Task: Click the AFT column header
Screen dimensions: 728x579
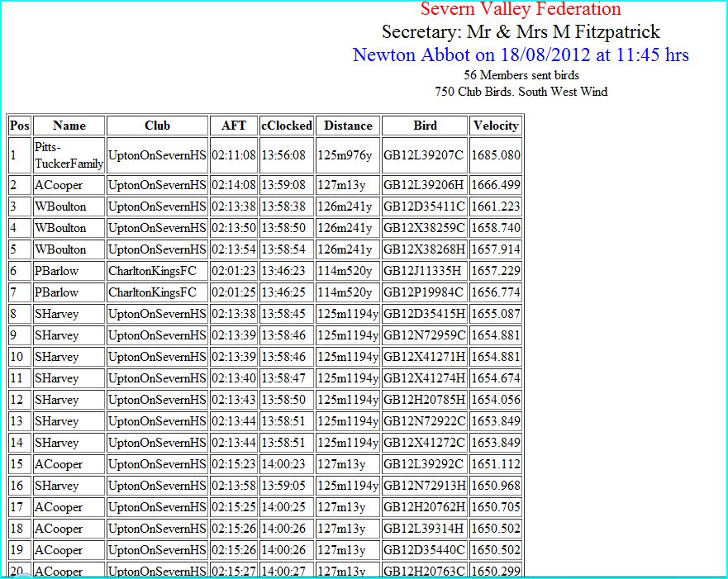Action: 234,126
